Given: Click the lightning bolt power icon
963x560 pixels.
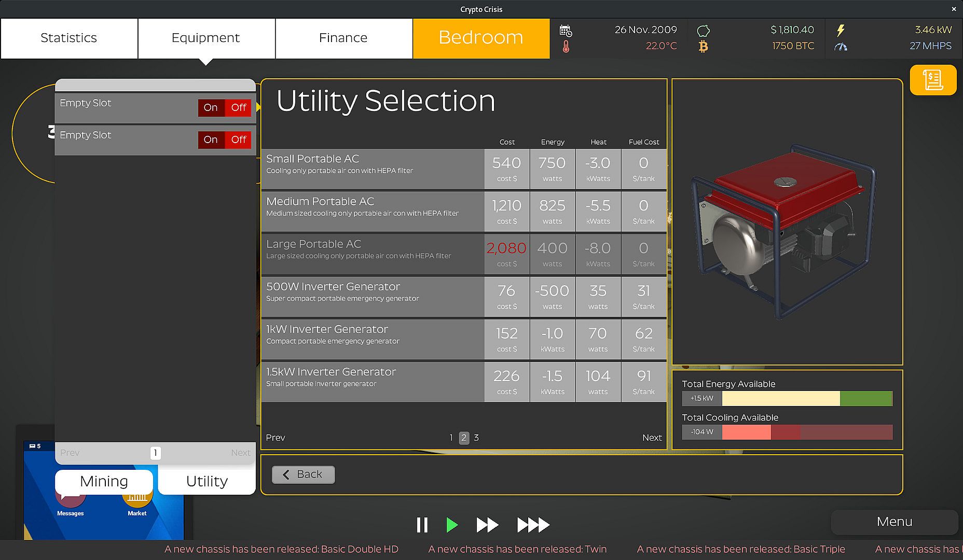Looking at the screenshot, I should [x=840, y=30].
